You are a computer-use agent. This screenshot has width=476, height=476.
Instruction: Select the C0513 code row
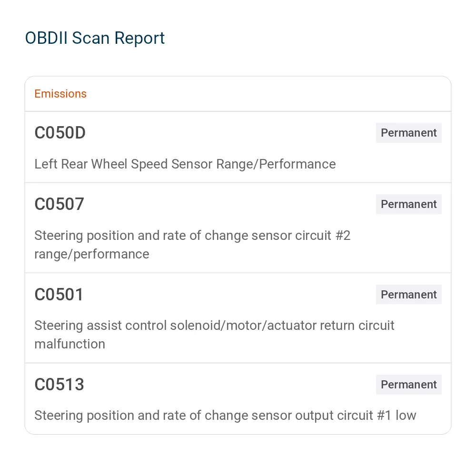point(238,398)
